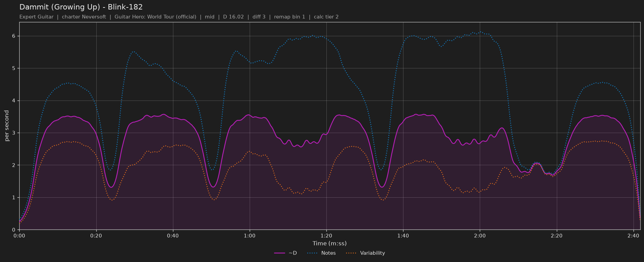The width and height of the screenshot is (644, 262).
Task: Click the "1:40" x-axis tick label
Action: tap(403, 236)
